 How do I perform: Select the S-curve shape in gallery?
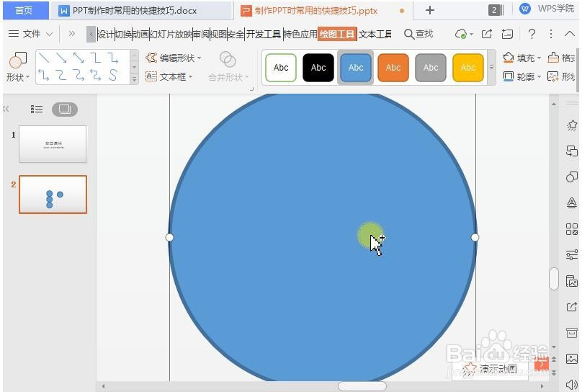coord(113,76)
